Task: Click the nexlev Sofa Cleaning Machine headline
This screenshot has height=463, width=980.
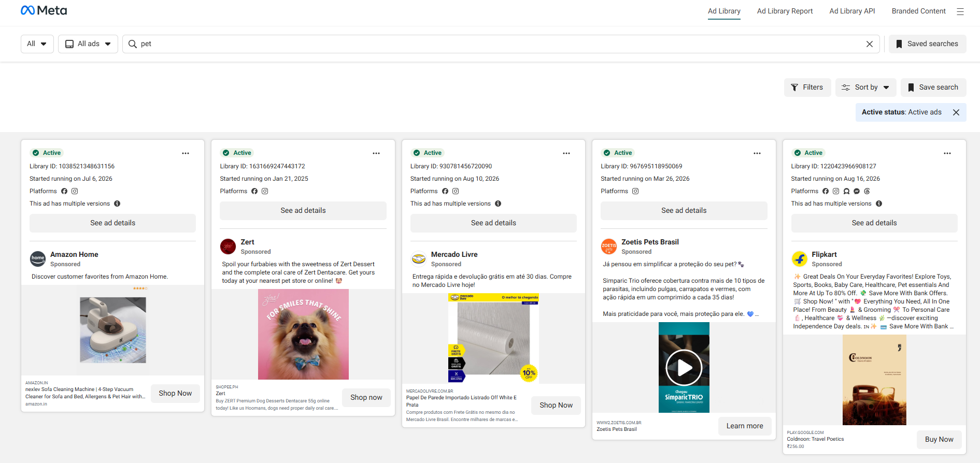Action: pos(85,393)
